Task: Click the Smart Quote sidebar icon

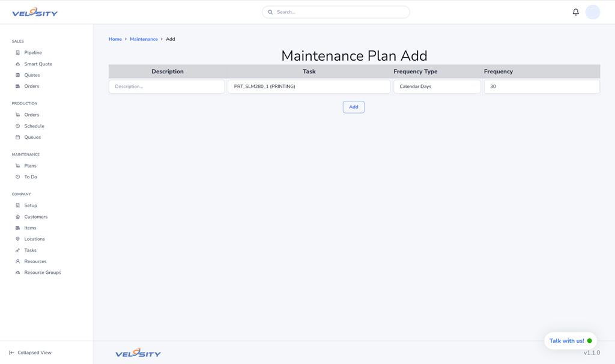Action: pyautogui.click(x=17, y=64)
